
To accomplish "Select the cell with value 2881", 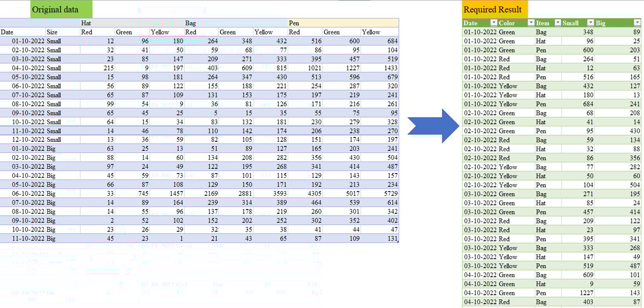I will tap(236, 193).
